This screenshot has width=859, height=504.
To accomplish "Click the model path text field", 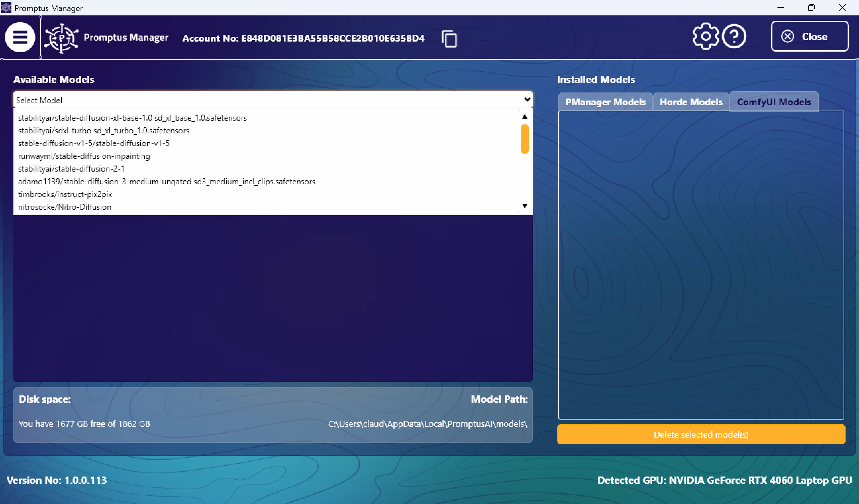I will [x=427, y=424].
